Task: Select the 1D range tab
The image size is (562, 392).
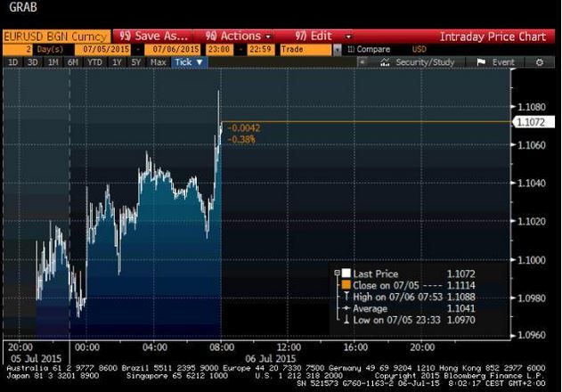Action: [x=12, y=62]
